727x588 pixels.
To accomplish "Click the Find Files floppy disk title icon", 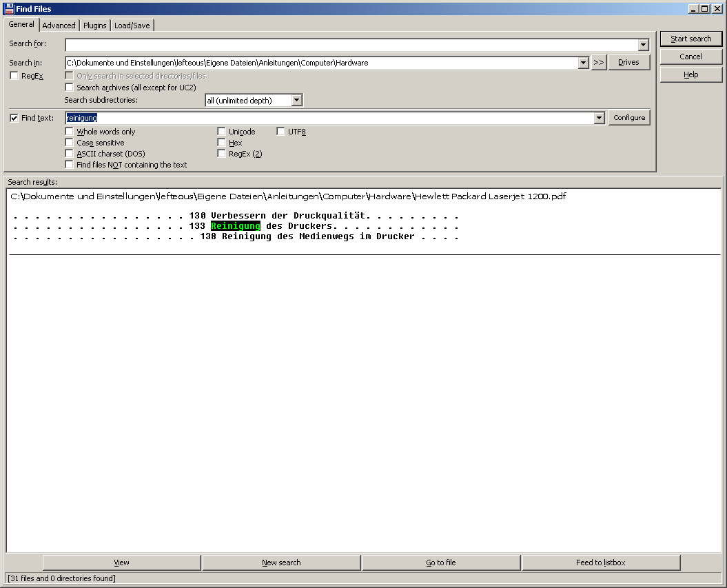I will click(x=9, y=8).
